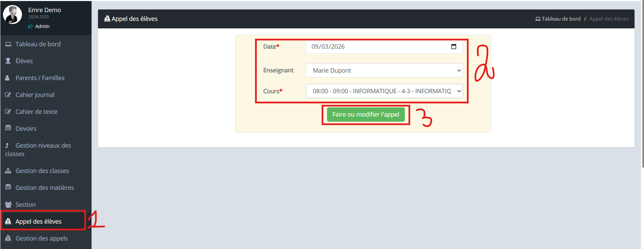Go to Gestion des matières in sidebar
644x249 pixels.
click(x=44, y=188)
